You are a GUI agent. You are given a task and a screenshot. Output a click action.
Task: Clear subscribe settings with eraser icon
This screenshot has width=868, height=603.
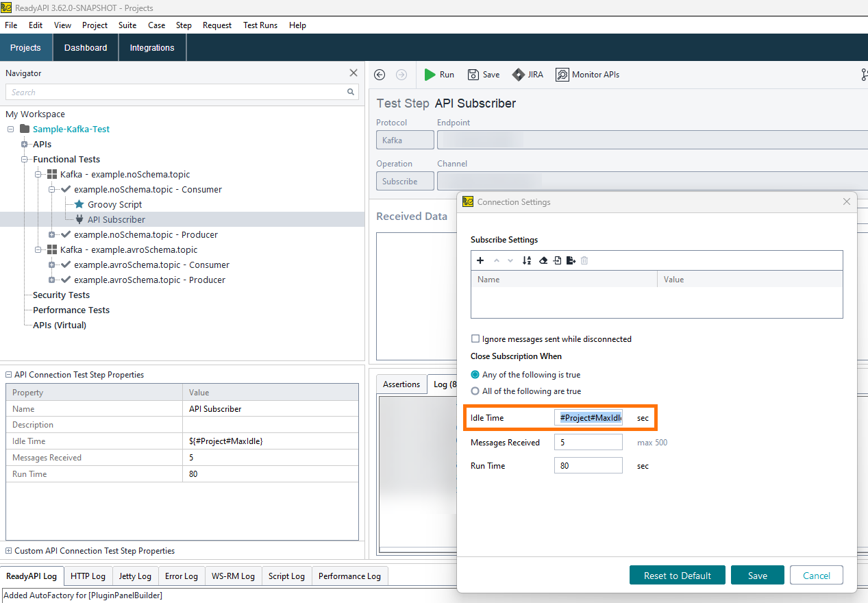point(543,260)
